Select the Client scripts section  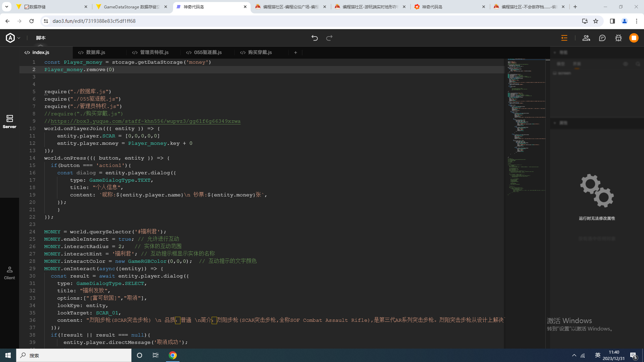pyautogui.click(x=9, y=273)
